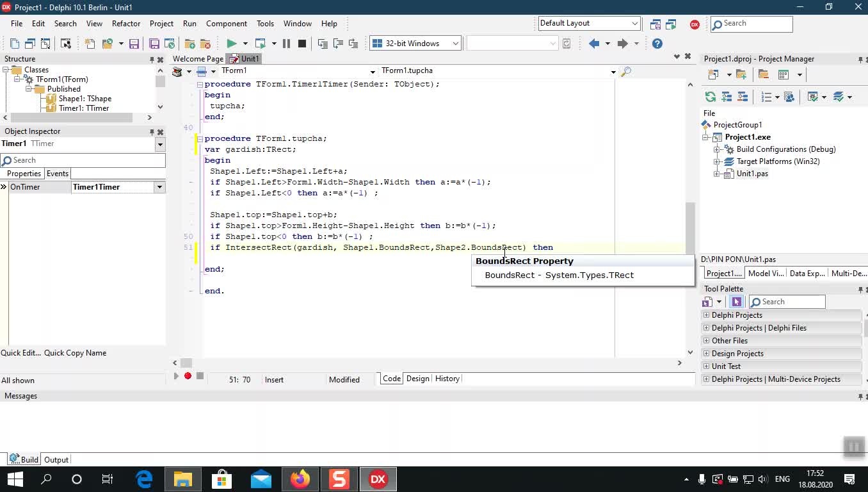
Task: Click the Object Inspector search field
Action: point(83,160)
